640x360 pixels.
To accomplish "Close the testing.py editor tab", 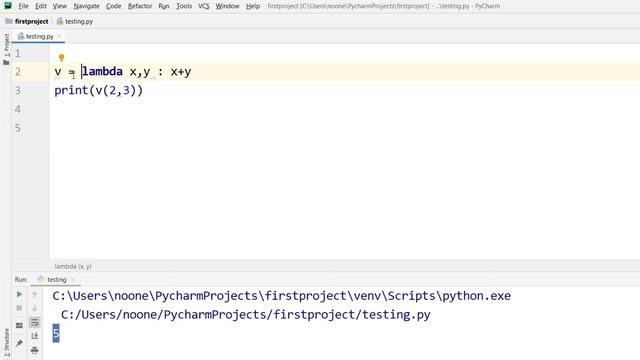I will click(x=59, y=36).
